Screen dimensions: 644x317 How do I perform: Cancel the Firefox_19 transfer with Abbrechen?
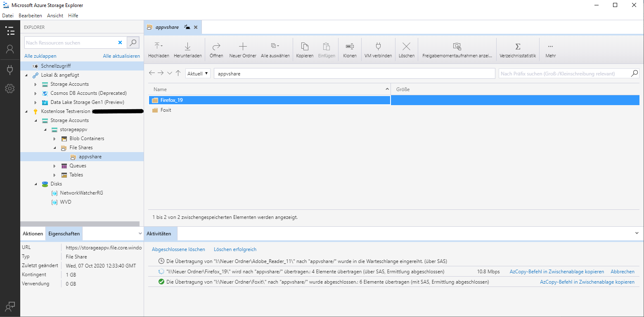623,272
